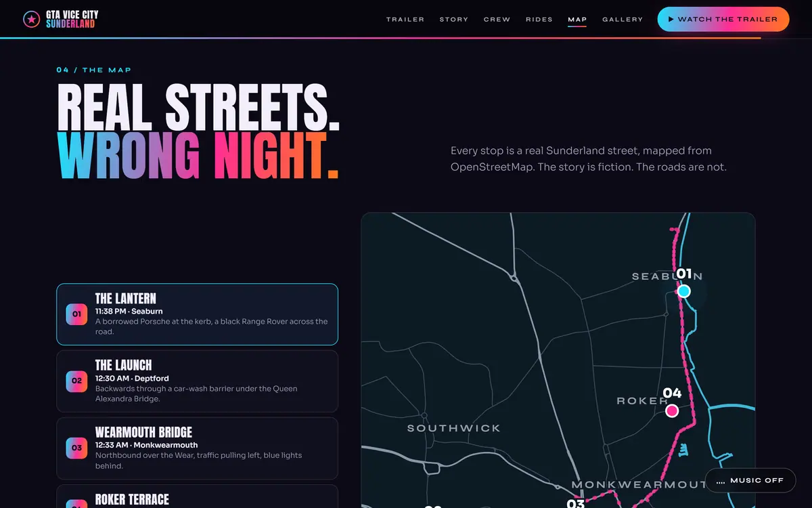The height and width of the screenshot is (508, 812).
Task: Open the Gallery nav item
Action: pyautogui.click(x=623, y=19)
